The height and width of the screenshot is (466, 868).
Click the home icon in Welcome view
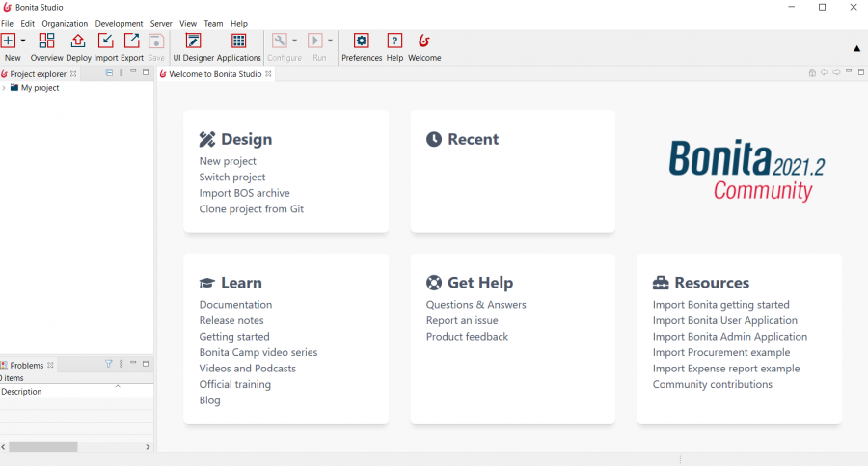pyautogui.click(x=812, y=72)
